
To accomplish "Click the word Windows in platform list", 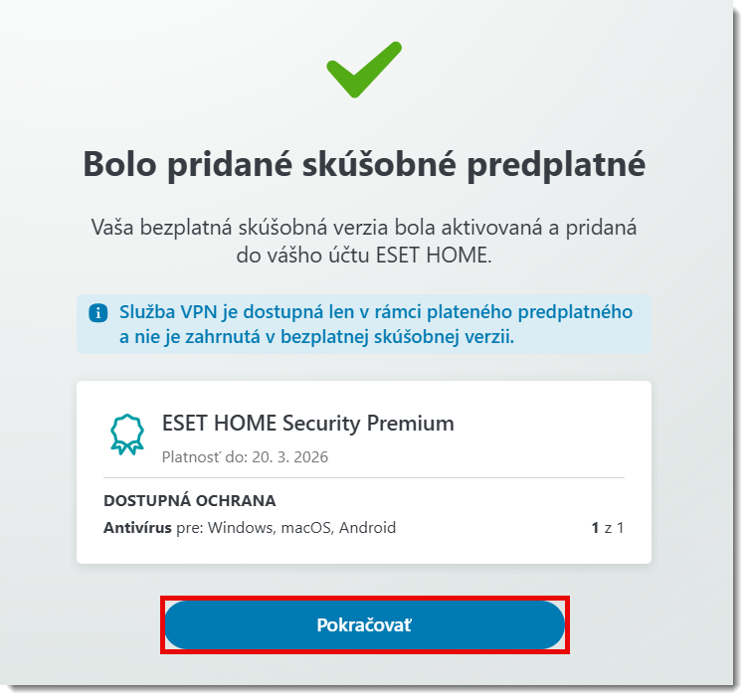I will pos(240,528).
